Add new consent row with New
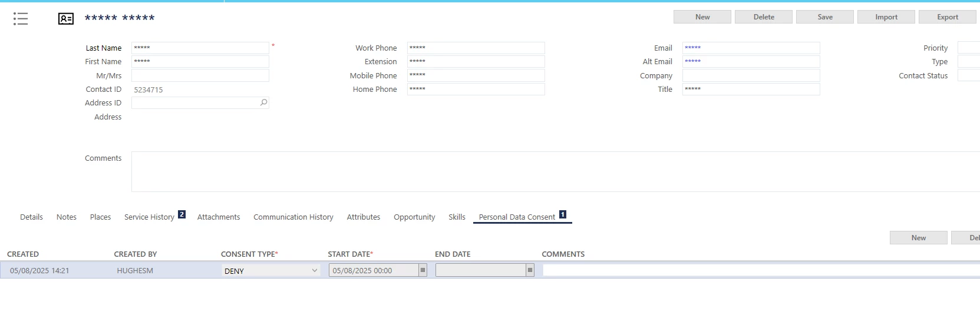 [919, 238]
